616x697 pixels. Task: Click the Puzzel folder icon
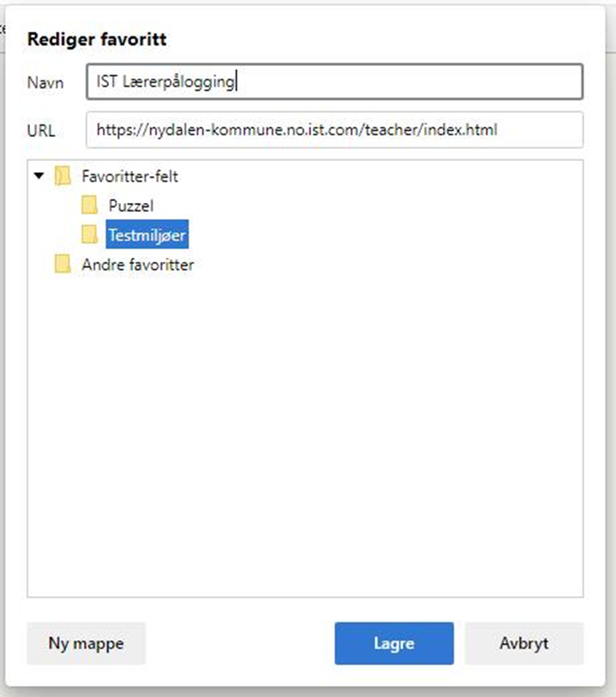[90, 206]
